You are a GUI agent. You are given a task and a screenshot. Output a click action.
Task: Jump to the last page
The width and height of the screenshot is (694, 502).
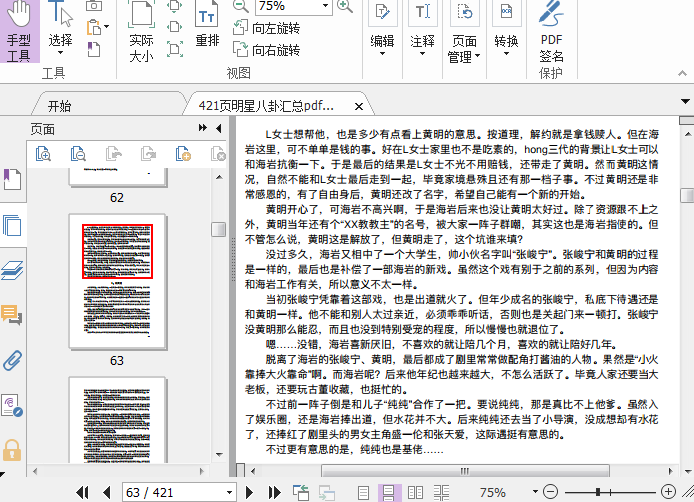click(x=274, y=492)
